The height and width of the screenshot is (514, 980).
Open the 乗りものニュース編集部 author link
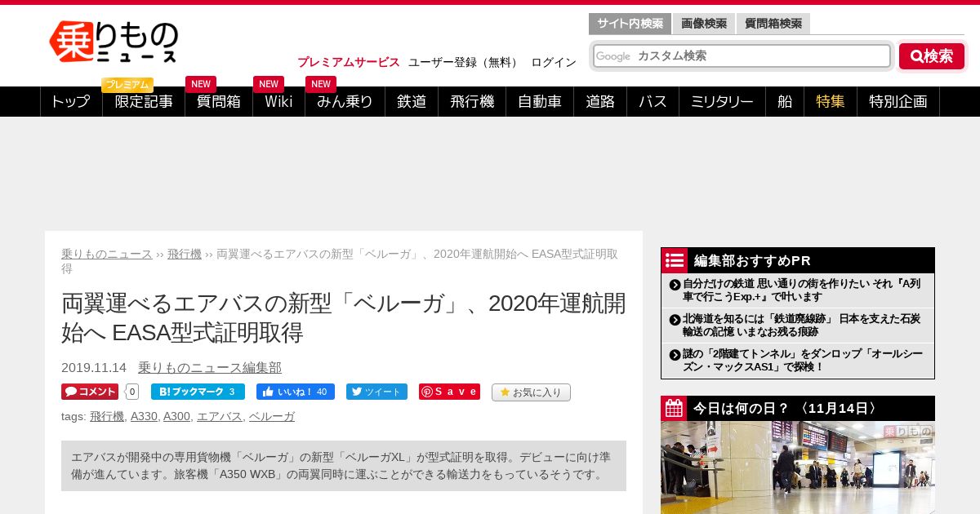(x=210, y=368)
